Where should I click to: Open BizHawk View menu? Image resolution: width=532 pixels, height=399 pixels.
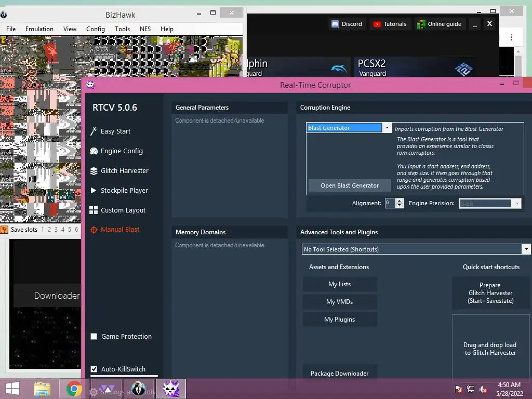pyautogui.click(x=70, y=29)
